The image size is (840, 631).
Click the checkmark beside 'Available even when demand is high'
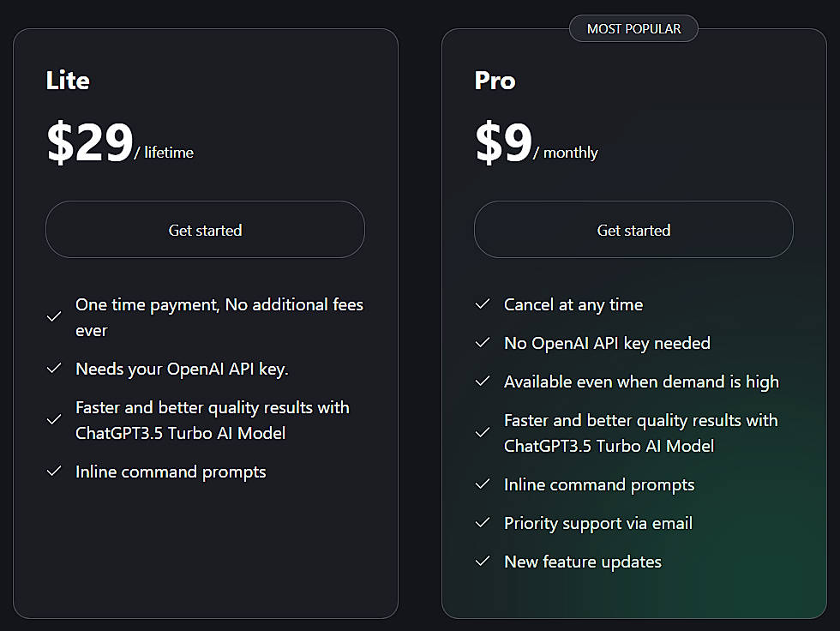click(x=482, y=382)
